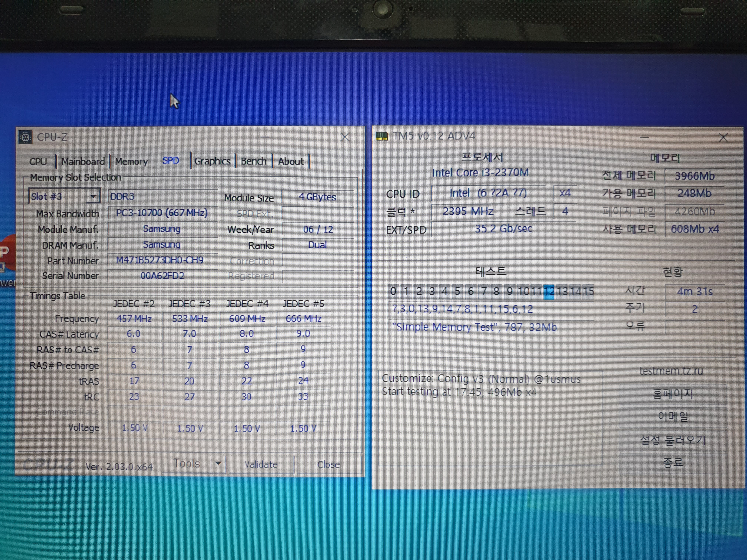Click the tRAS value 17 cell
This screenshot has width=747, height=560.
click(134, 381)
